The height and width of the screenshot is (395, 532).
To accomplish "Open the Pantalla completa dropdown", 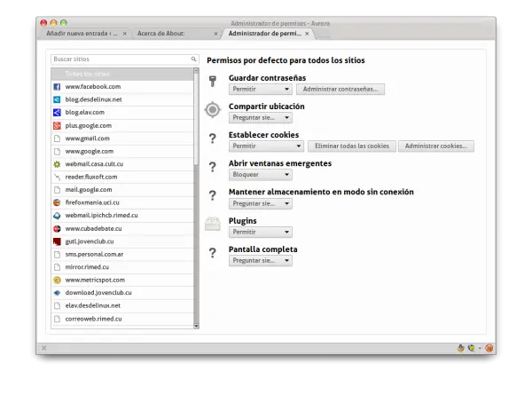I will coord(260,261).
